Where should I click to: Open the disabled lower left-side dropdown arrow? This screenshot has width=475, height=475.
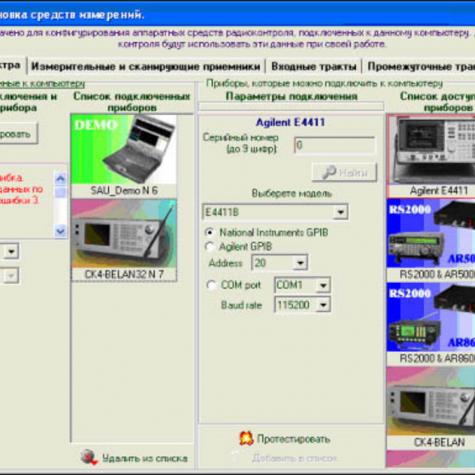pyautogui.click(x=11, y=276)
